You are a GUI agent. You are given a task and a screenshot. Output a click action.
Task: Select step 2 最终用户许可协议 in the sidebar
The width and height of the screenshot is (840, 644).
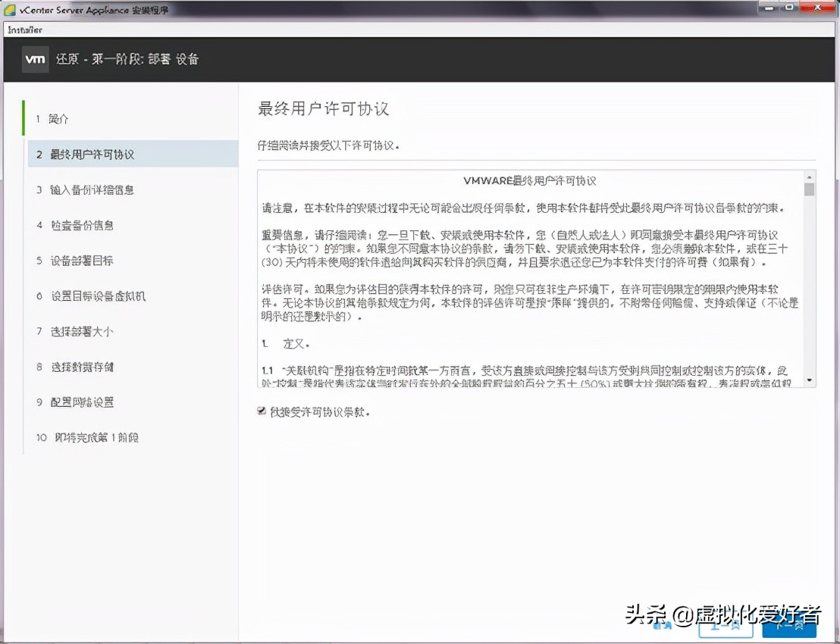coord(91,154)
